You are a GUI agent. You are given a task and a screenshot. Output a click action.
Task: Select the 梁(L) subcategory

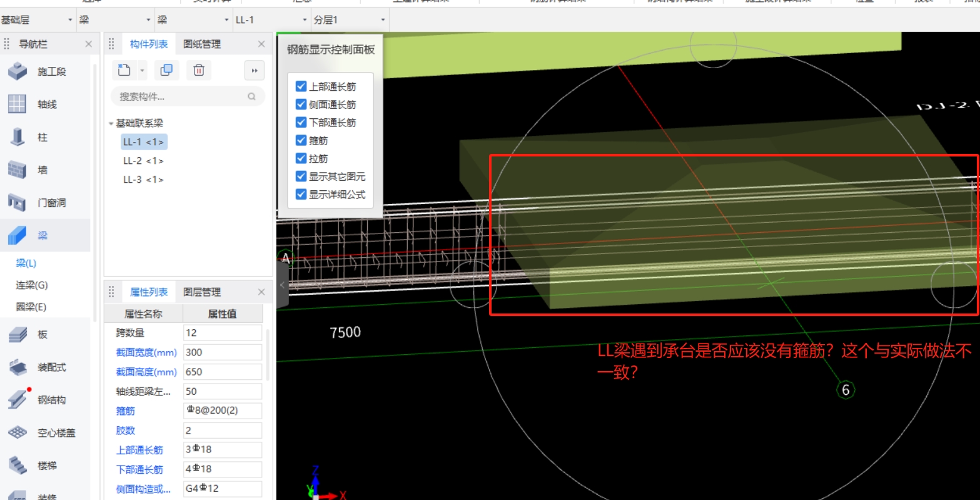[x=26, y=263]
